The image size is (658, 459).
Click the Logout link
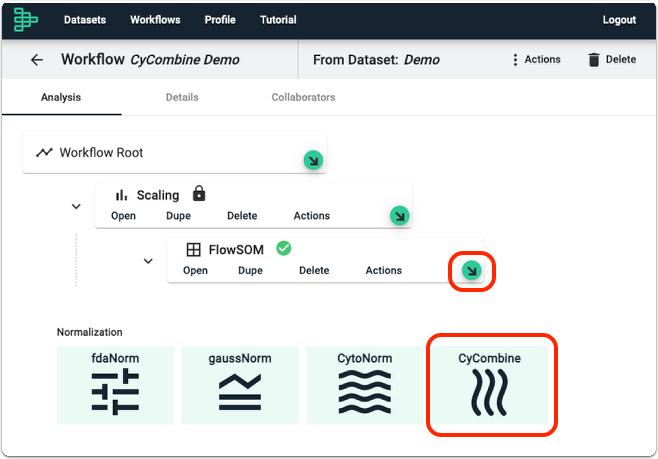click(x=619, y=20)
